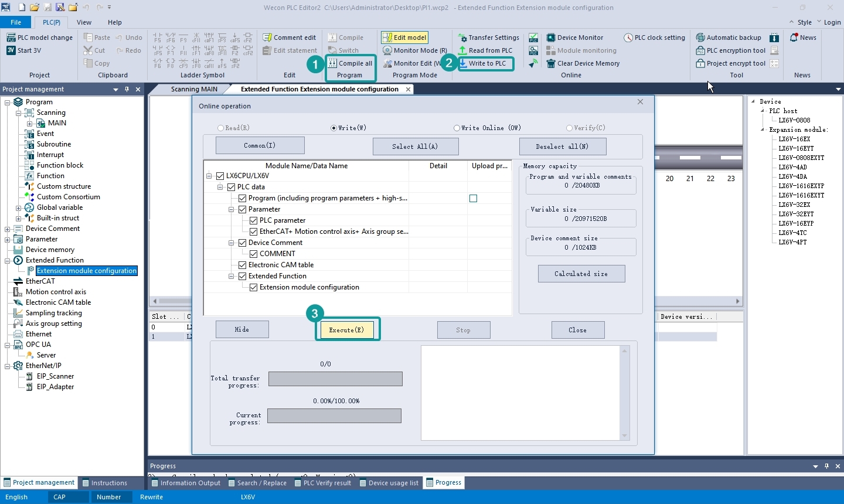844x504 pixels.
Task: Click Clear Device Memory icon
Action: [551, 63]
